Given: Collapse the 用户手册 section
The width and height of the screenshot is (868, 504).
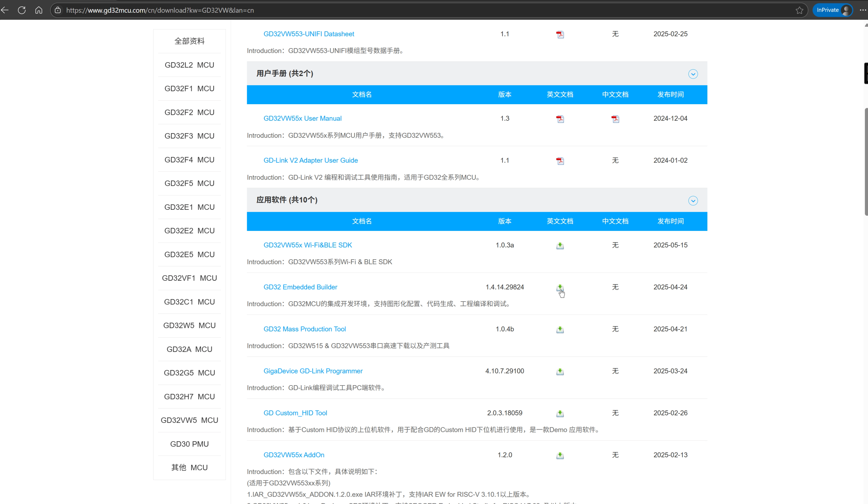Looking at the screenshot, I should tap(693, 74).
